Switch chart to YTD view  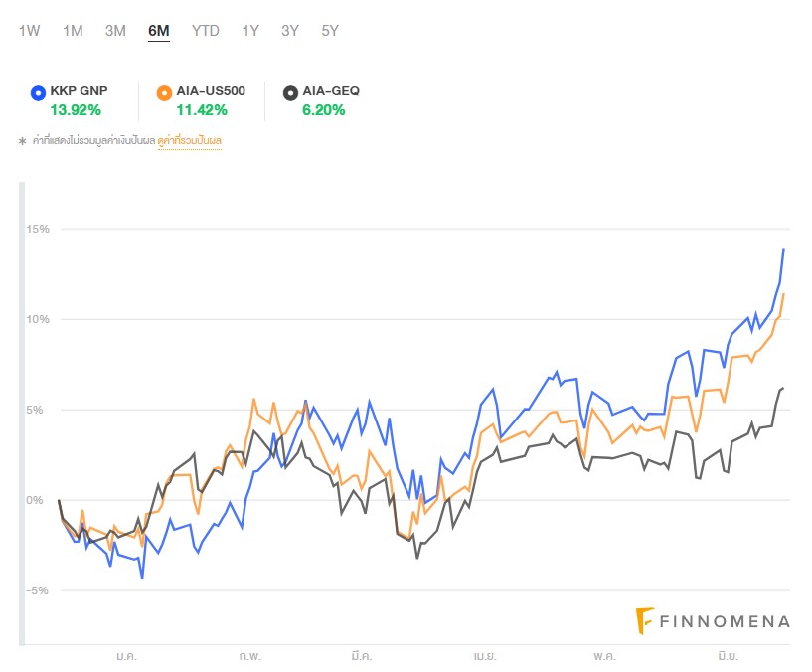[x=206, y=30]
